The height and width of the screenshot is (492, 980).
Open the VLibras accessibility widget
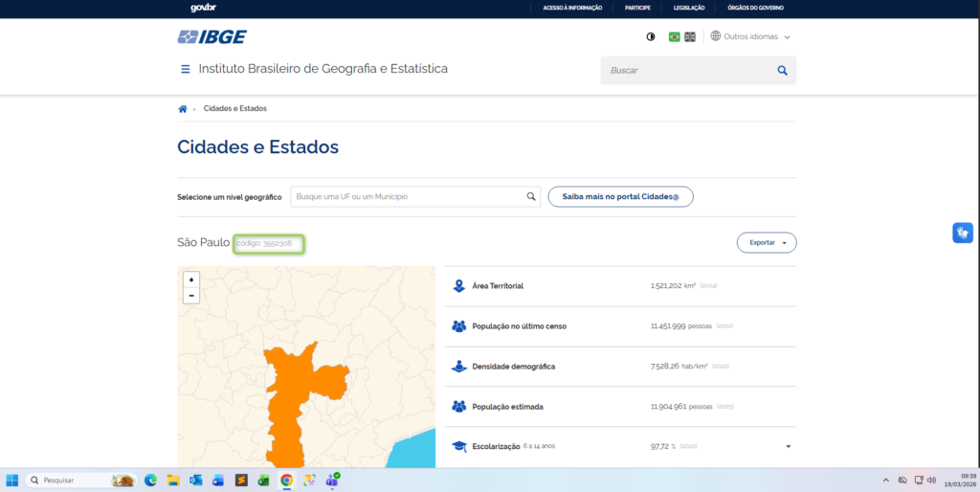point(962,233)
